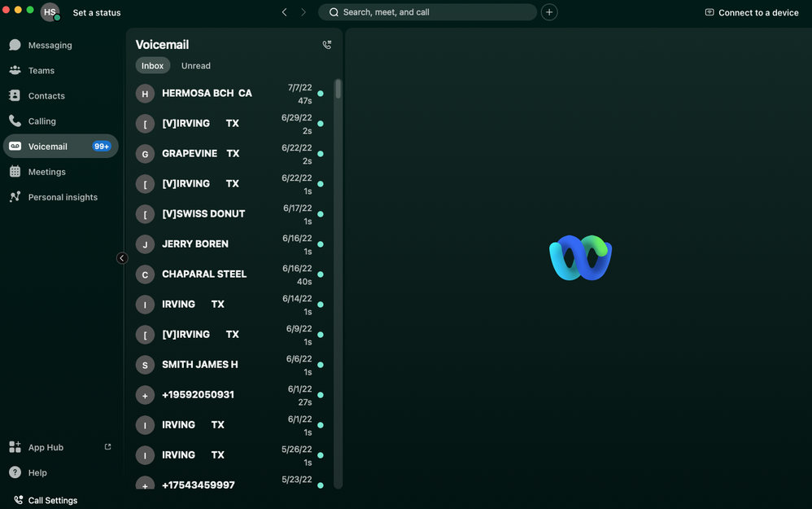The width and height of the screenshot is (812, 509).
Task: Click unread dot for HERMOSA BCH CA
Action: (321, 94)
